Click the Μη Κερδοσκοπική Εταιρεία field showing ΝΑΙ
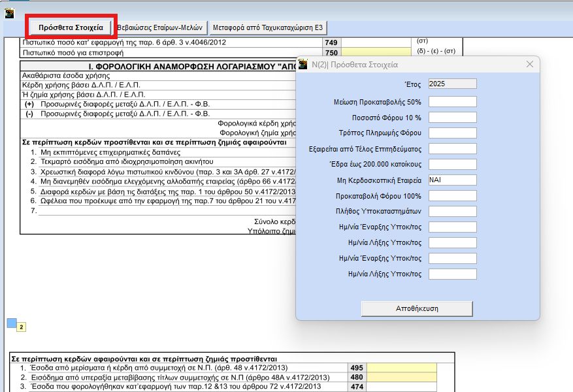The image size is (573, 392). (452, 180)
